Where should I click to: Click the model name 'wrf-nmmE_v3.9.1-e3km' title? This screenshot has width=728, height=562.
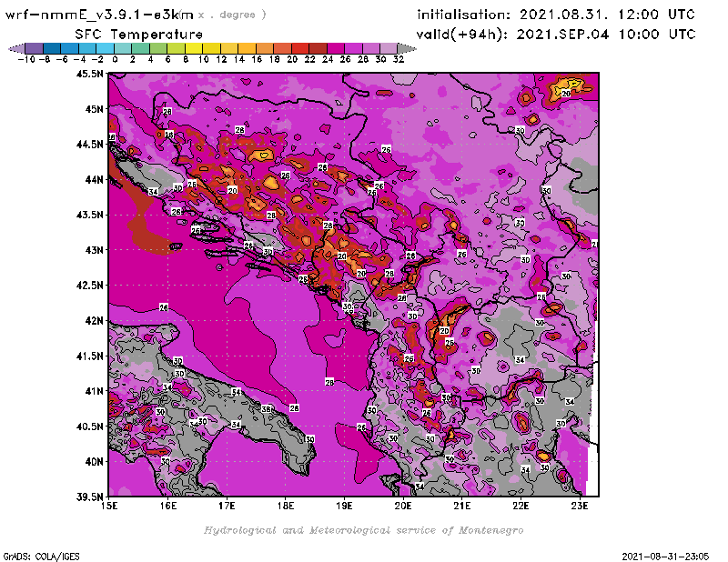pyautogui.click(x=99, y=15)
